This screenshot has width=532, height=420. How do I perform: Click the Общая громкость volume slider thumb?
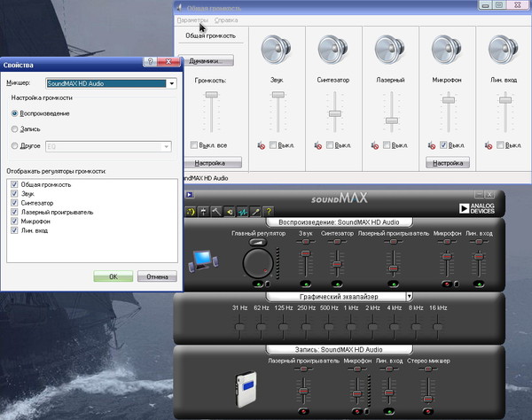pyautogui.click(x=211, y=95)
